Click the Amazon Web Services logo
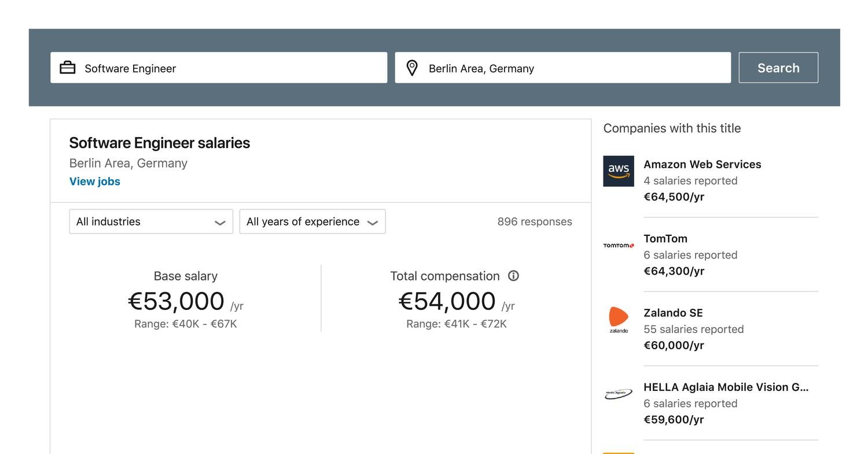Viewport: 868px width, 454px height. (x=619, y=171)
